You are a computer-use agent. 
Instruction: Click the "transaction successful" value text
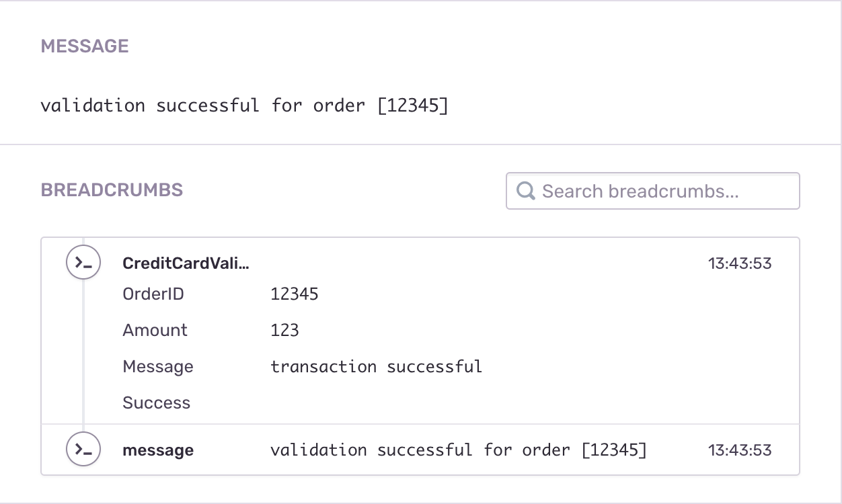376,367
